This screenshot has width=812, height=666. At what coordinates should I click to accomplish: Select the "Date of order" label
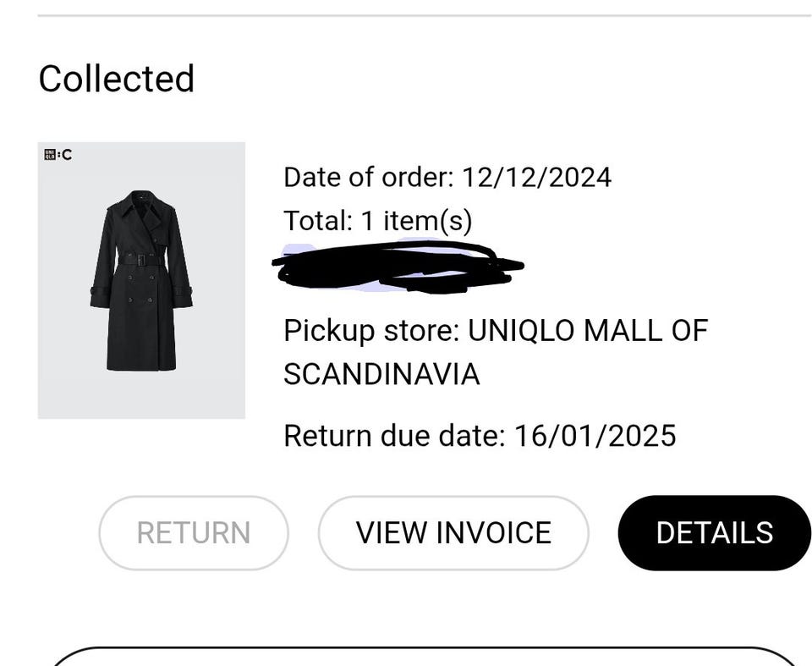(x=368, y=178)
